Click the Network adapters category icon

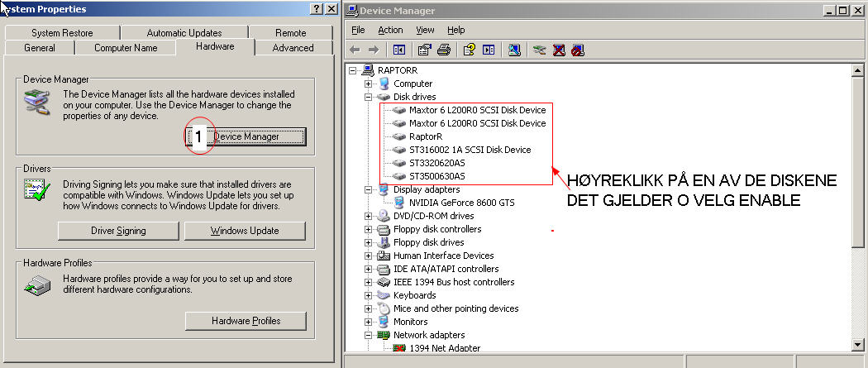pos(384,335)
